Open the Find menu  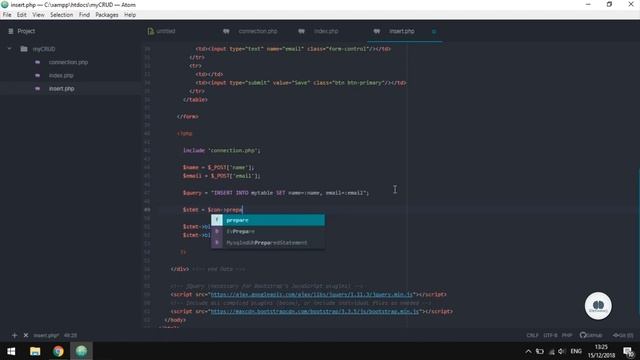click(x=84, y=15)
